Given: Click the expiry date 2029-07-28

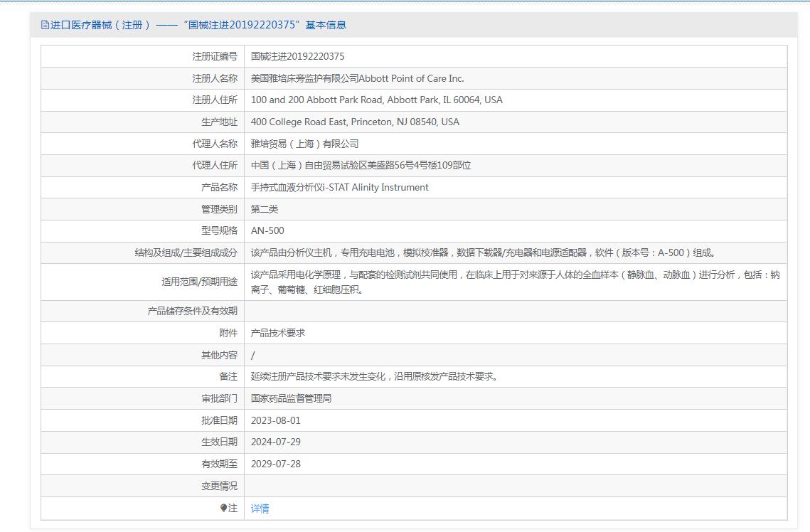Looking at the screenshot, I should pyautogui.click(x=276, y=464).
